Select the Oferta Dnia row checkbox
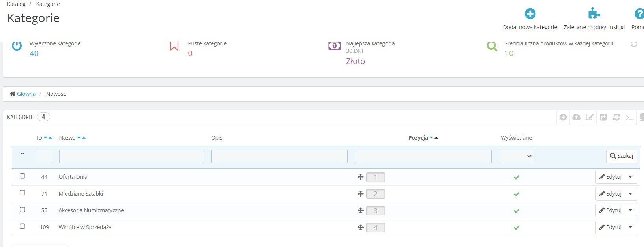Image resolution: width=644 pixels, height=247 pixels. click(22, 176)
